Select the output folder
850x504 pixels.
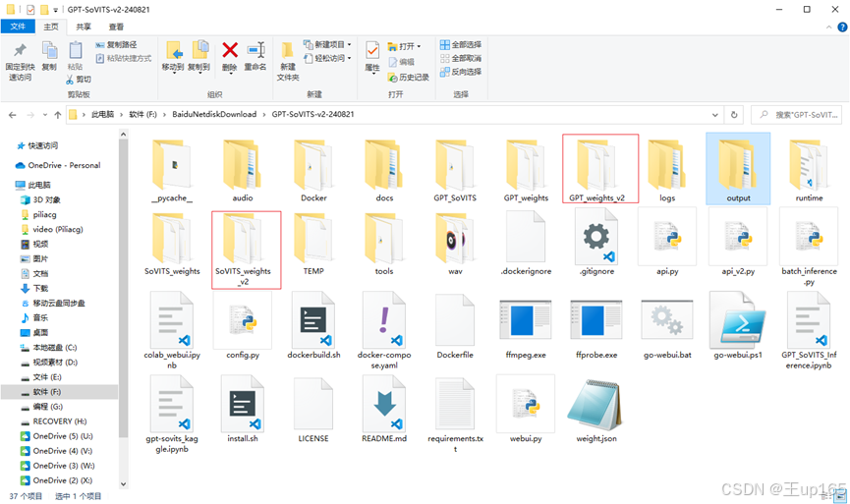click(x=738, y=169)
